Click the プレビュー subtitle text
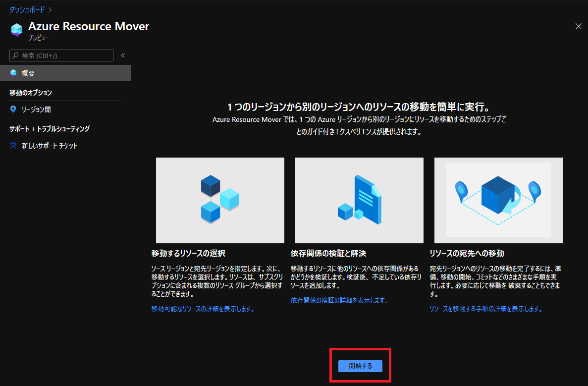The image size is (588, 386). [x=39, y=38]
